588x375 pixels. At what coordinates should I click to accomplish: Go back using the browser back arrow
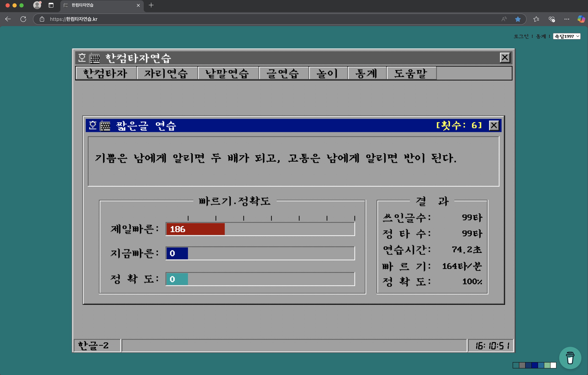click(x=8, y=19)
